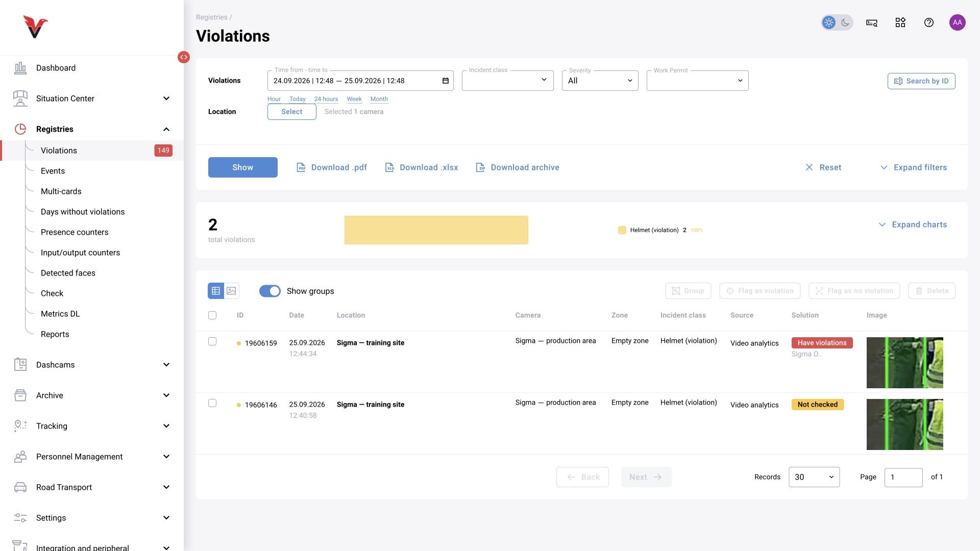Click the calendar icon in time range field

[445, 81]
